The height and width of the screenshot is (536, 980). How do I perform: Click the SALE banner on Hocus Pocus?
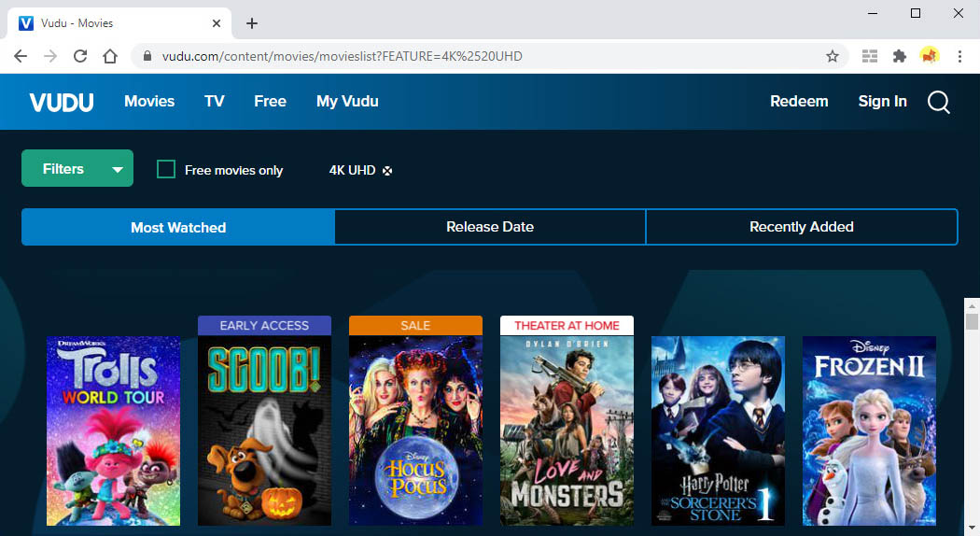pos(415,326)
